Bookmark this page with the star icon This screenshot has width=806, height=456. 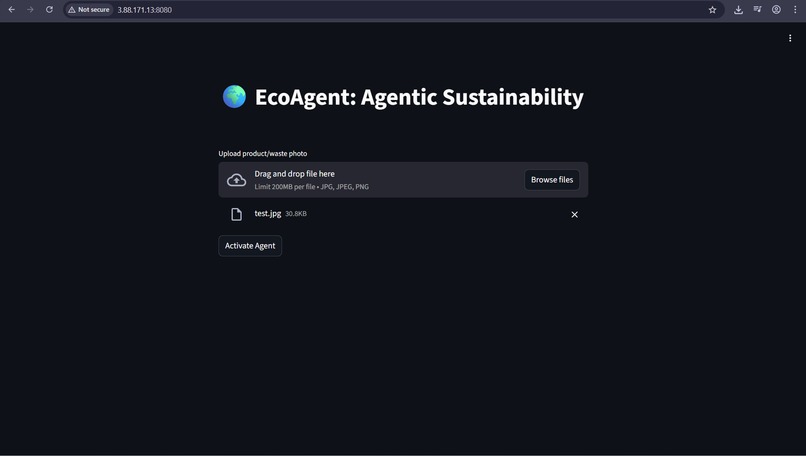coord(712,10)
